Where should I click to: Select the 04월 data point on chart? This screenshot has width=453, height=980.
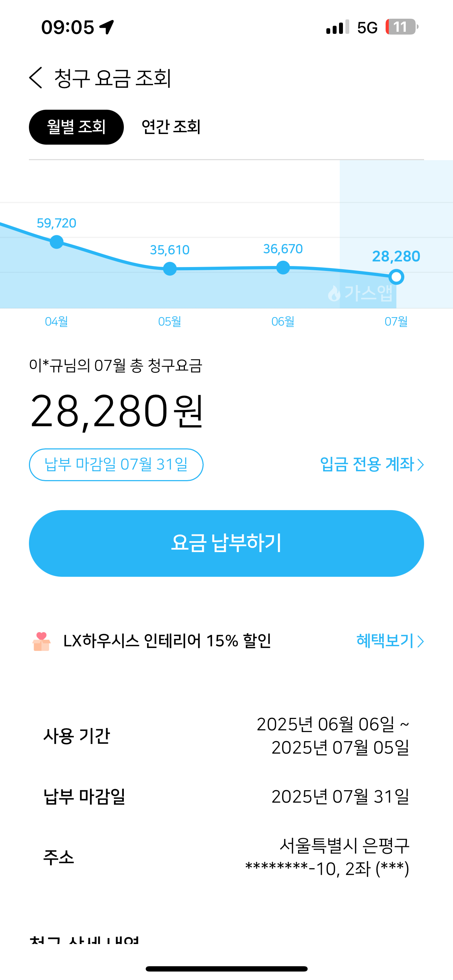57,242
